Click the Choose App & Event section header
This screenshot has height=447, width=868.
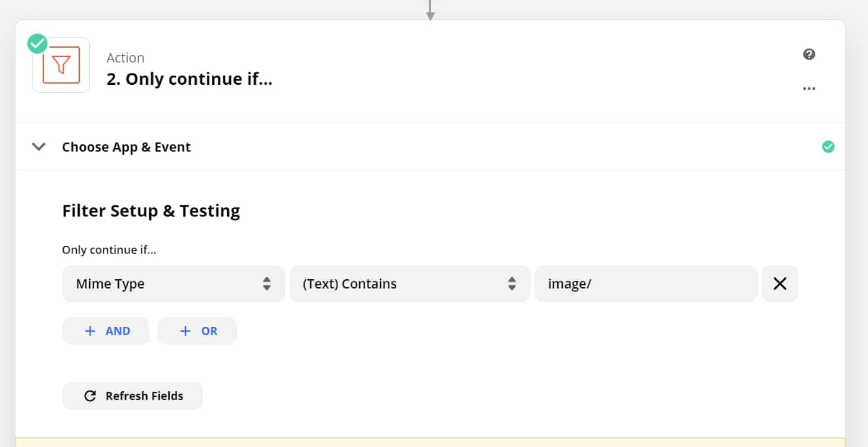tap(126, 147)
